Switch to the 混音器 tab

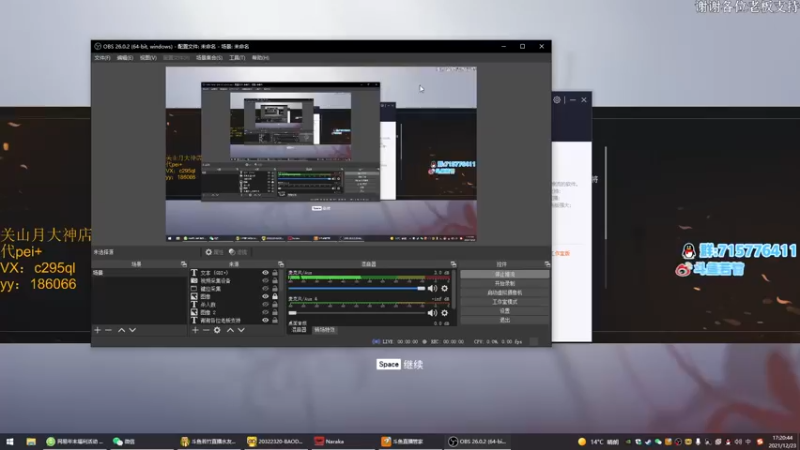(x=299, y=330)
